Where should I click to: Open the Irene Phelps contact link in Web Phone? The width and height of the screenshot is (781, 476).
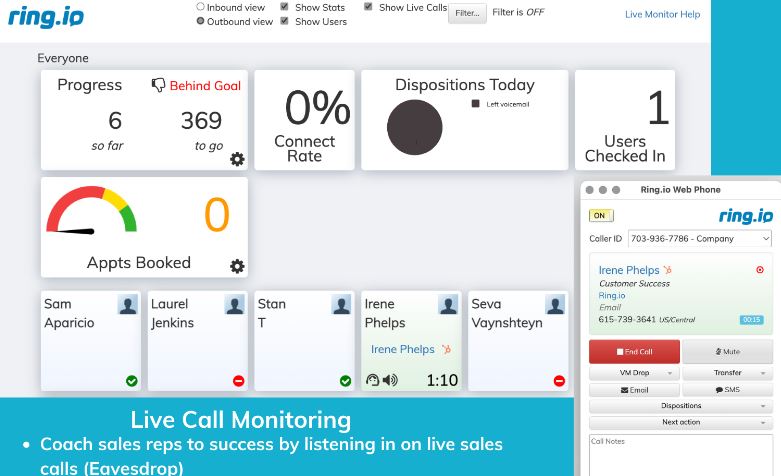[x=629, y=270]
